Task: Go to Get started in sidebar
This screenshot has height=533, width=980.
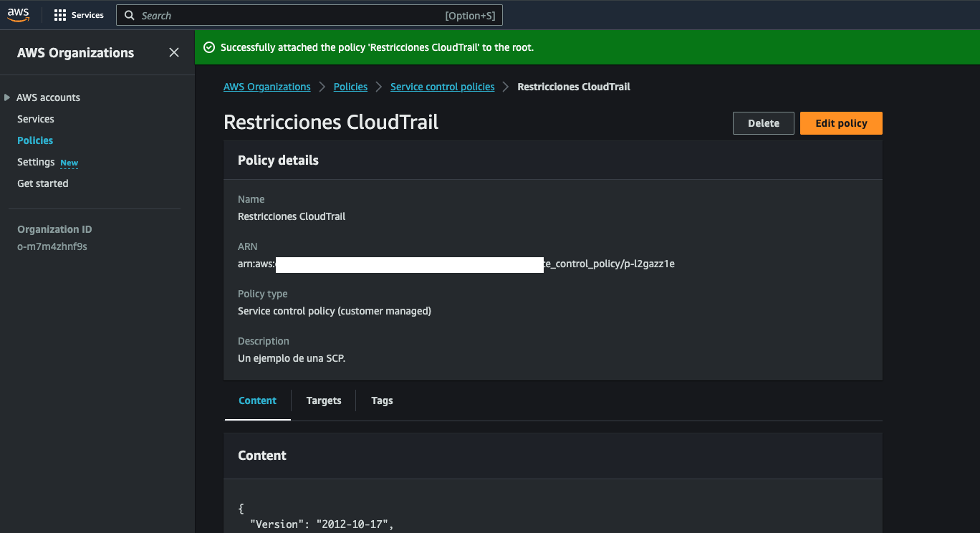Action: 43,183
